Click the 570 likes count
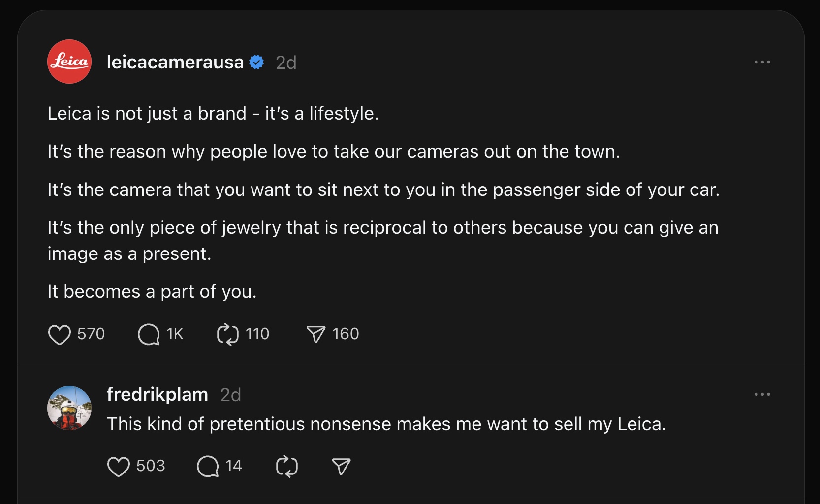820x504 pixels. (x=91, y=334)
